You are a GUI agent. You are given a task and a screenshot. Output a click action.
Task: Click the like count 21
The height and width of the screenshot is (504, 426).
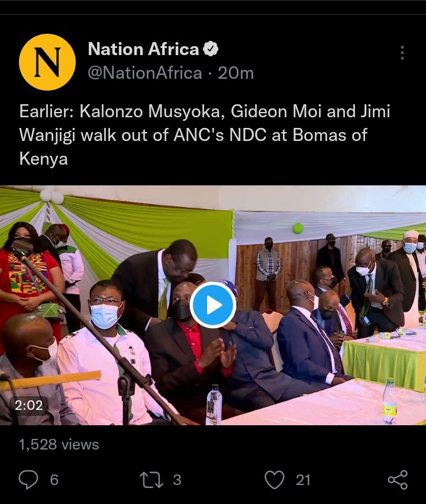coord(303,480)
